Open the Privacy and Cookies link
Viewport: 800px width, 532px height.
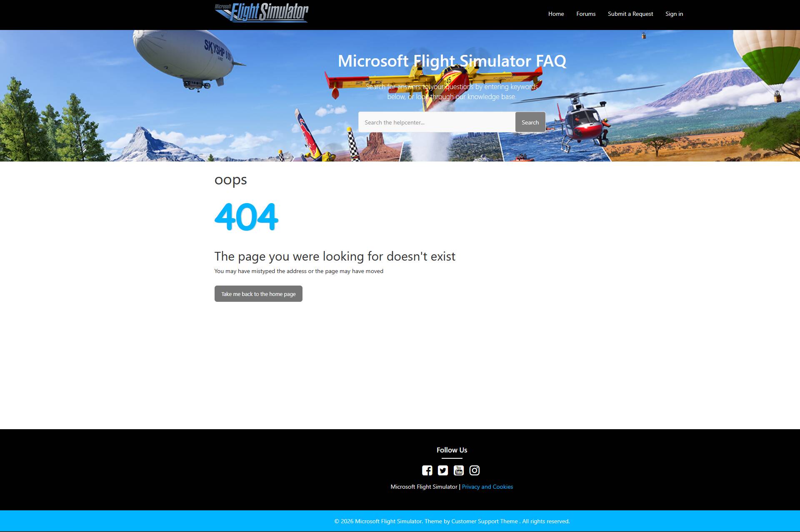(x=487, y=487)
